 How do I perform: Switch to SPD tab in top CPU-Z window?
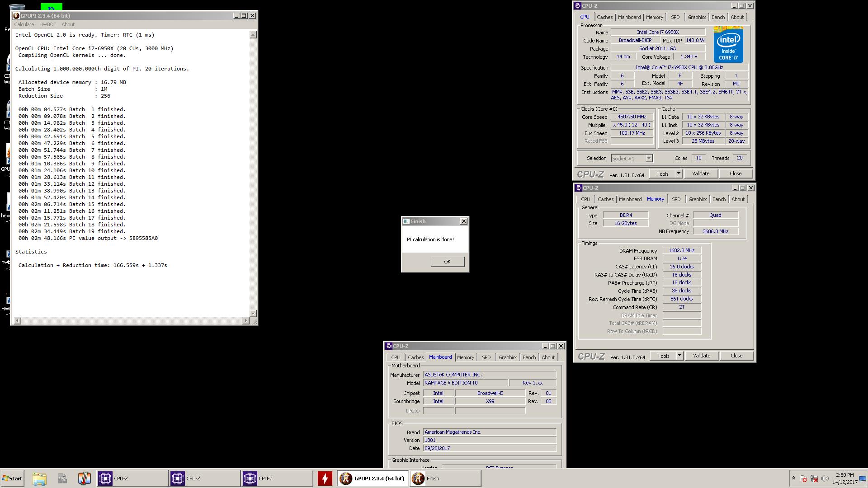coord(675,17)
